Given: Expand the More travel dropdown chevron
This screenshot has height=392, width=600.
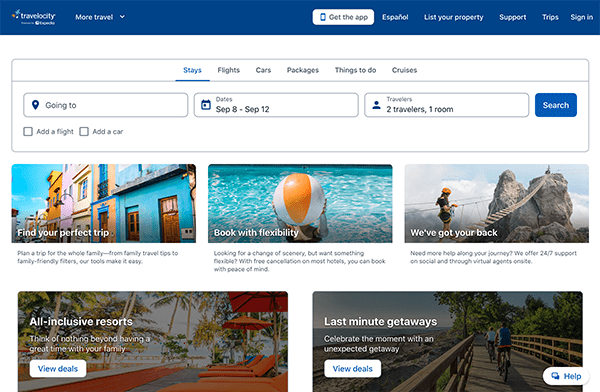Looking at the screenshot, I should (x=122, y=17).
